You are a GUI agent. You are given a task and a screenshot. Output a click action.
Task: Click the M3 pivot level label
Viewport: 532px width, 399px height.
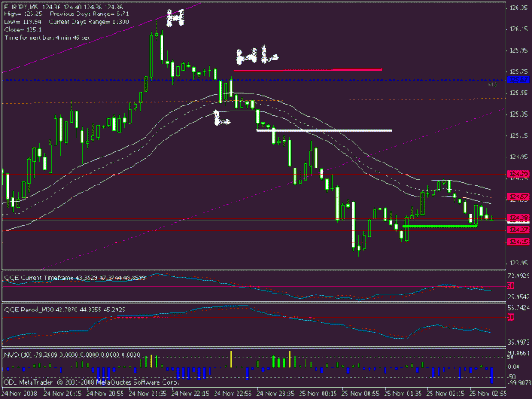tap(492, 84)
